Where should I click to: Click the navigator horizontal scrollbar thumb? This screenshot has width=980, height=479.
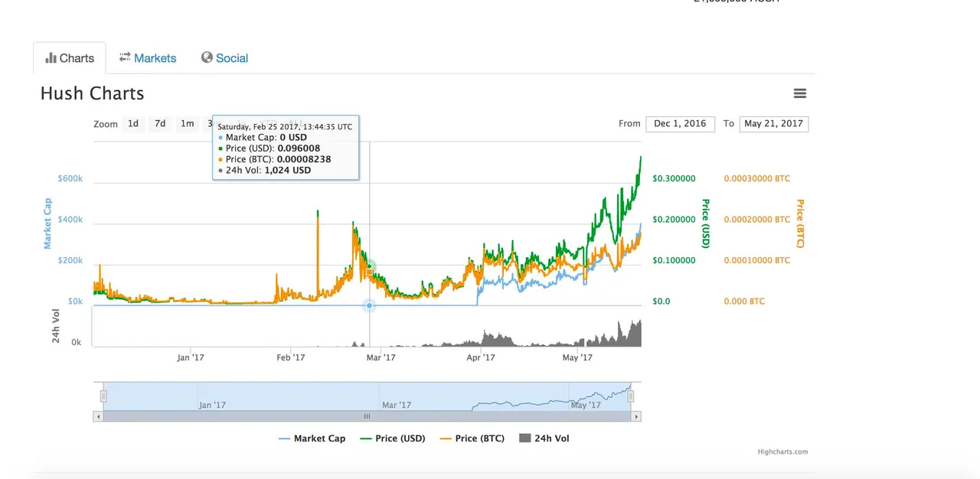click(367, 416)
